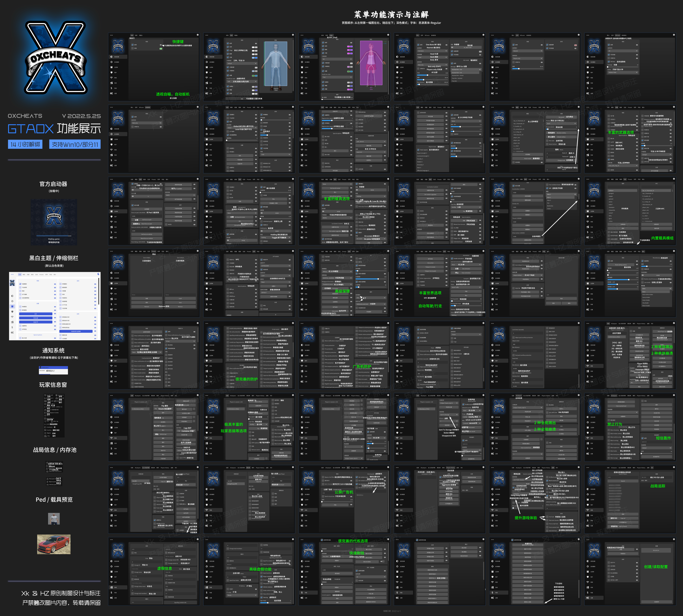Select the wifi network icon in the white-theme sidebar
Screen dimensions: 683x616
click(x=12, y=317)
